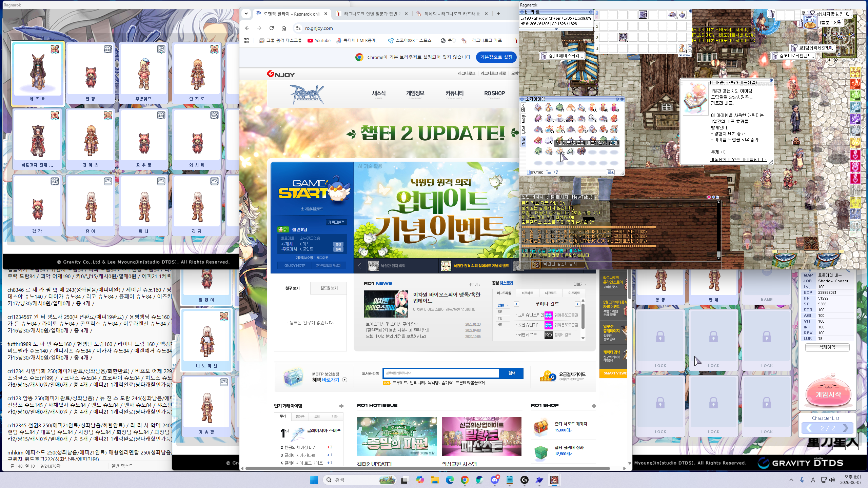Click hotkey item with quantity 58
This screenshot has height=488, width=868.
click(672, 15)
